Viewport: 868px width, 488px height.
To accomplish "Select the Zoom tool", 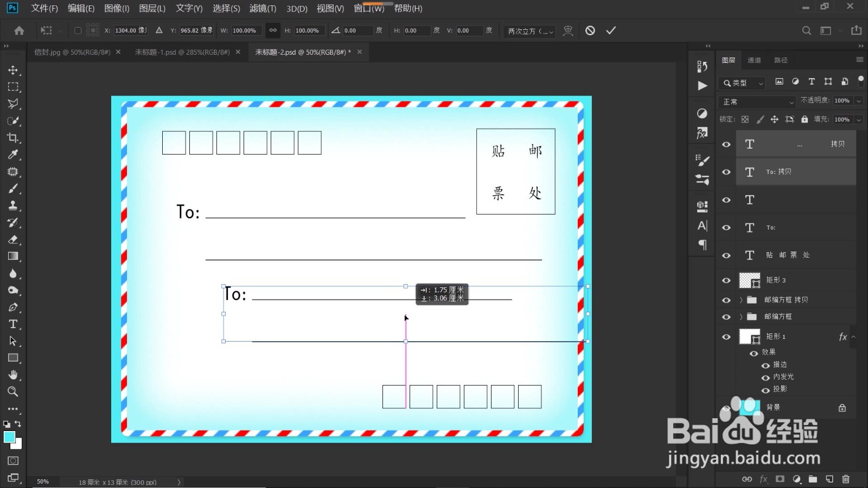I will [13, 391].
